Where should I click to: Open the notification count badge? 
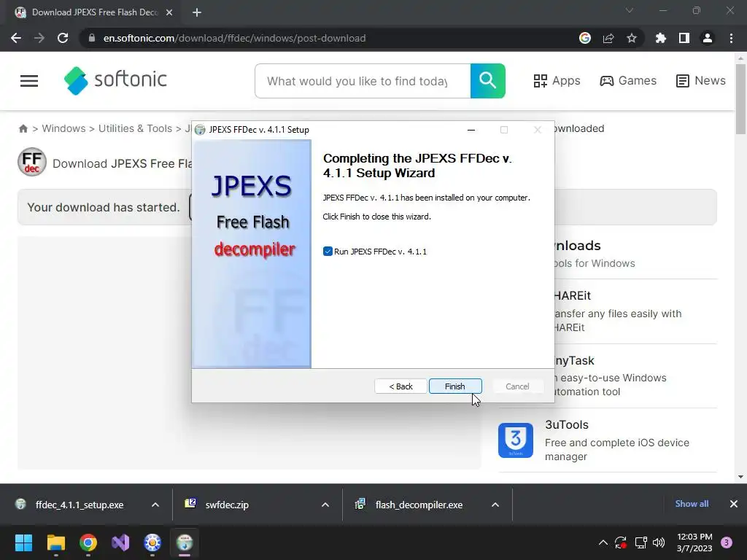[x=727, y=542]
